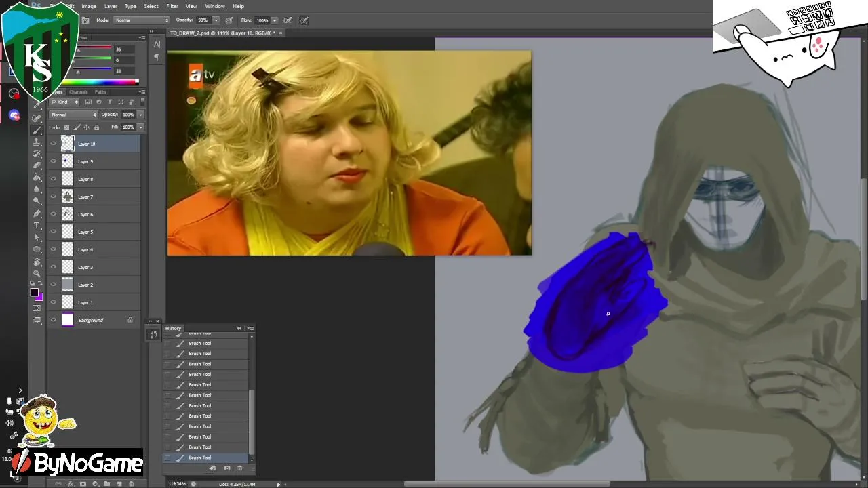Hide the Background layer
Image resolution: width=868 pixels, height=488 pixels.
click(x=54, y=320)
